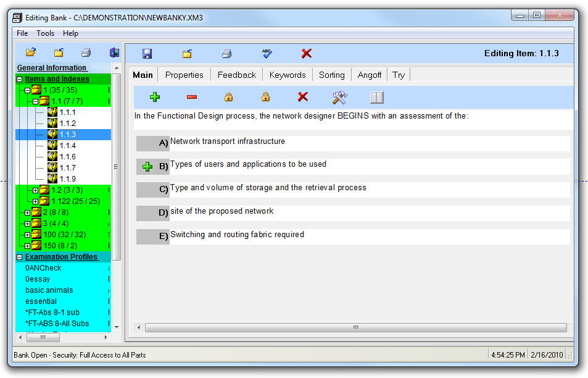
Task: Print item with editor toolbar printer icon
Action: pyautogui.click(x=226, y=54)
